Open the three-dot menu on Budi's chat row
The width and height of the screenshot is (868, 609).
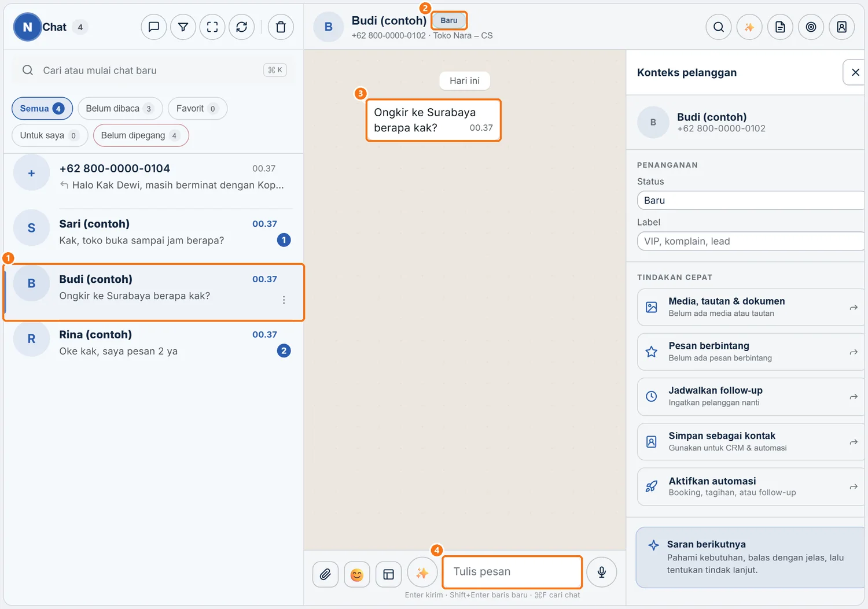click(284, 300)
